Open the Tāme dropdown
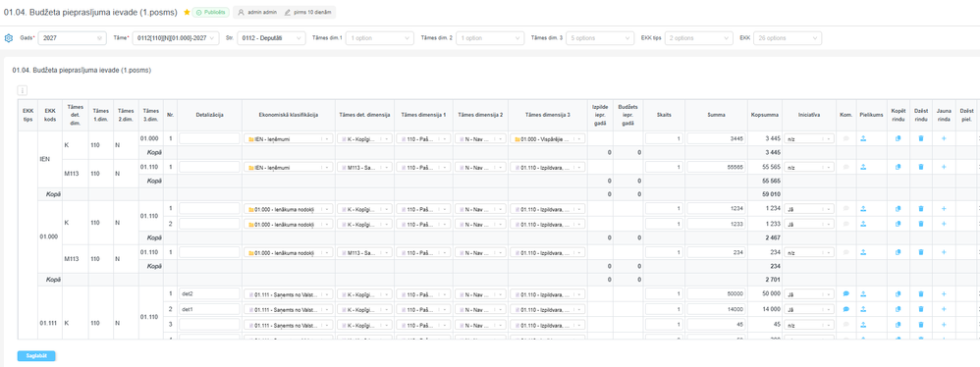 tap(176, 38)
